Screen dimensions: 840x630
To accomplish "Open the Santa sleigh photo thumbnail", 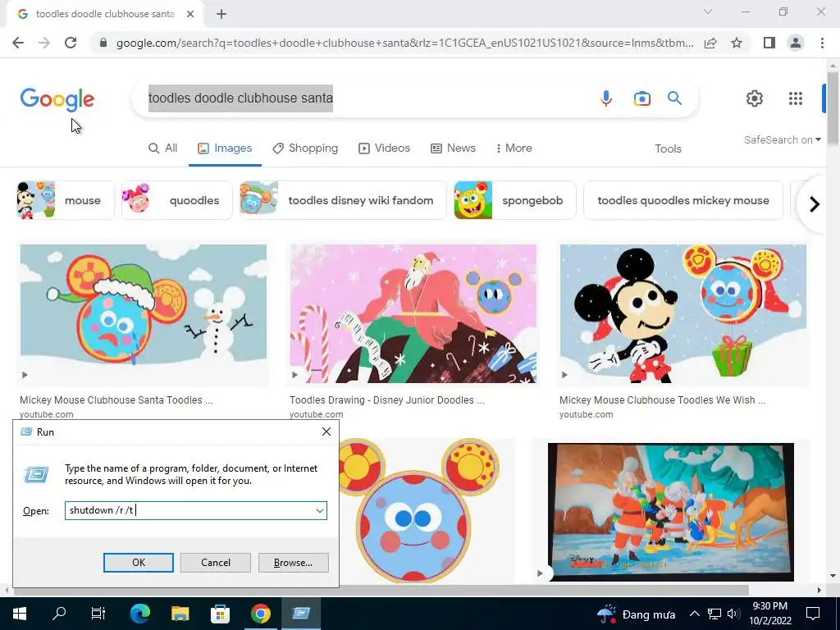I will [671, 512].
